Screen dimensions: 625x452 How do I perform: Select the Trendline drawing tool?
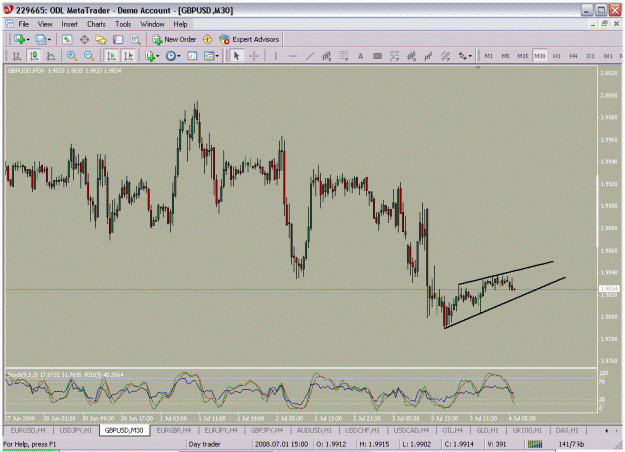point(310,56)
